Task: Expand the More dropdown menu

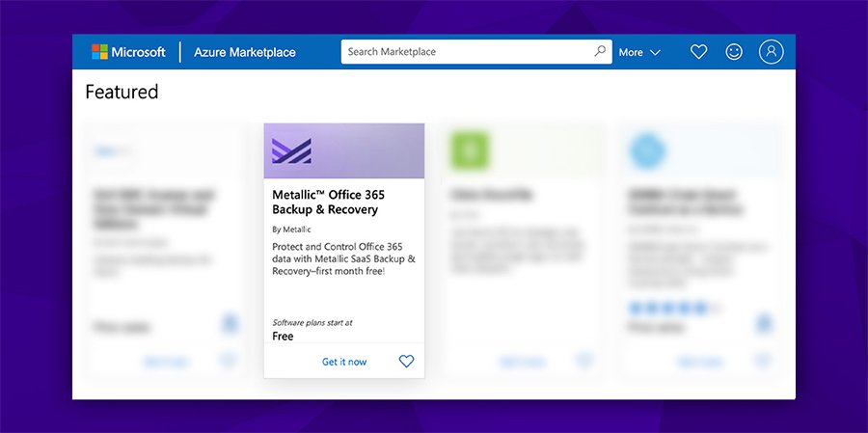Action: (639, 52)
